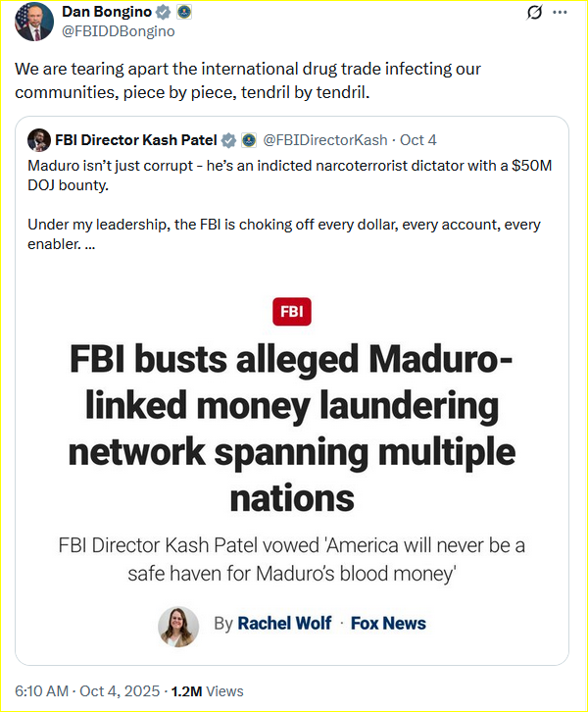Open the Rachel Wolf byline link
The image size is (588, 712).
coord(278,624)
